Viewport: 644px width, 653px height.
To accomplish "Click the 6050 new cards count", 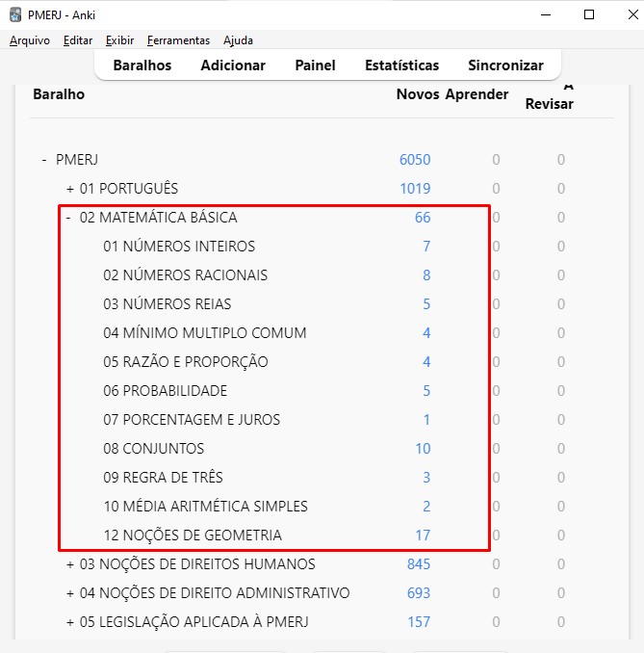I will pos(415,160).
